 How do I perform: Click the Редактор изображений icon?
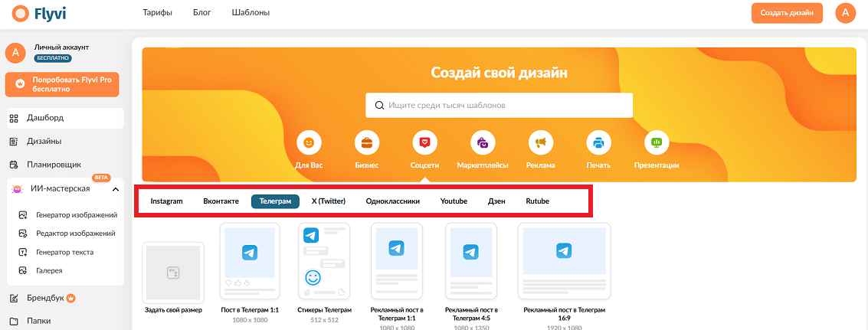[x=23, y=234]
